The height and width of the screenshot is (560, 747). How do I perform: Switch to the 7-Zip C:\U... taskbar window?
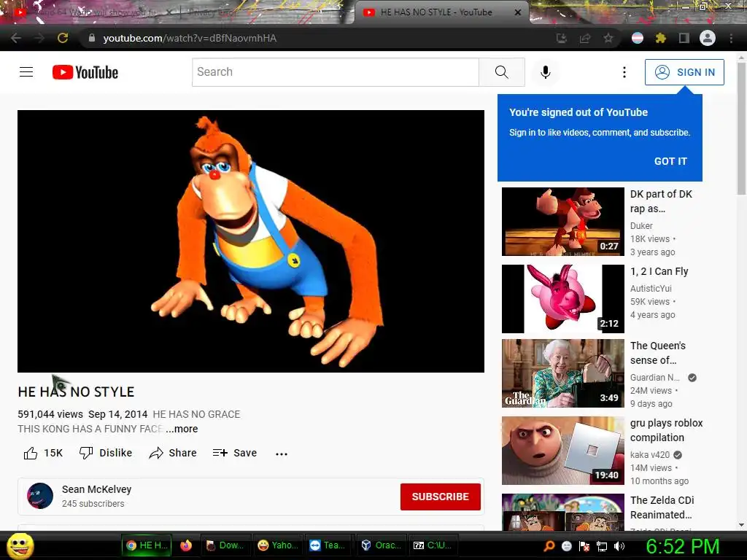pyautogui.click(x=433, y=545)
